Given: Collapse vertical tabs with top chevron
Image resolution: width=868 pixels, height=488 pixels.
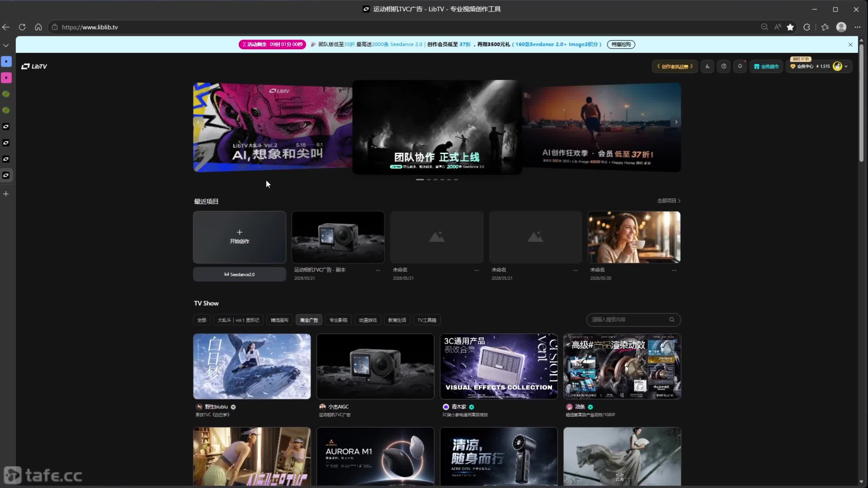Looking at the screenshot, I should (x=6, y=45).
